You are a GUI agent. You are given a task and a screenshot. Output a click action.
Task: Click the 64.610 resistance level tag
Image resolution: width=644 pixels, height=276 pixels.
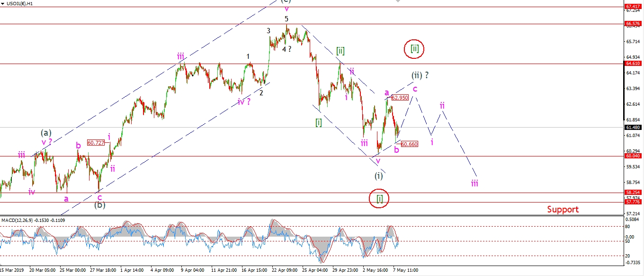633,63
